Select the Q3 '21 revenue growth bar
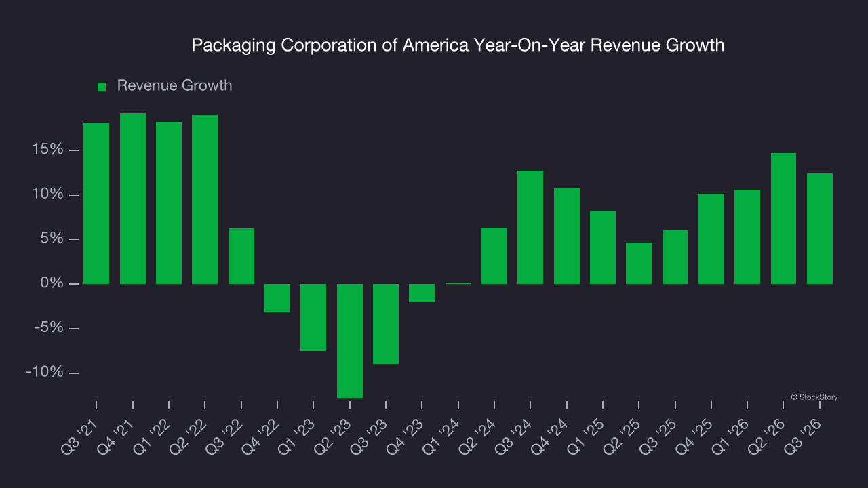 coord(96,203)
